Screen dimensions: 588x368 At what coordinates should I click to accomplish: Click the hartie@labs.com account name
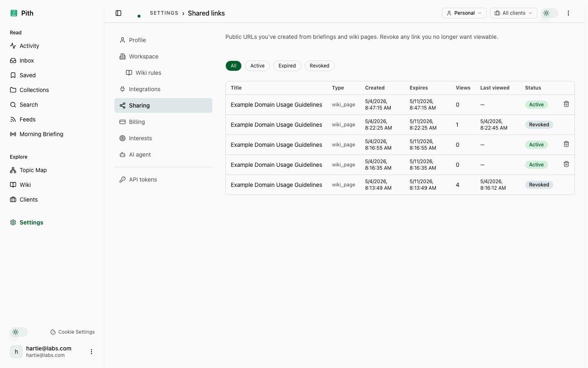pyautogui.click(x=49, y=348)
